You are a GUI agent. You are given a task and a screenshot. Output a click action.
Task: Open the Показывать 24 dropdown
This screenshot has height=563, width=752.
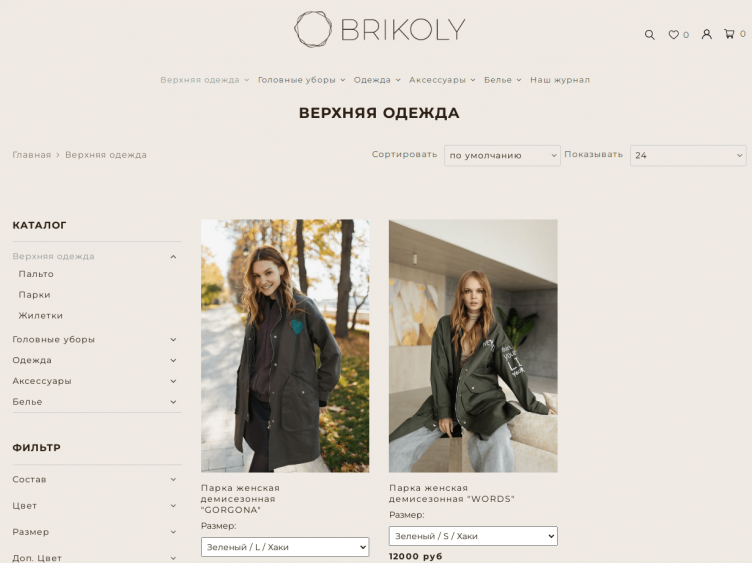coord(688,155)
